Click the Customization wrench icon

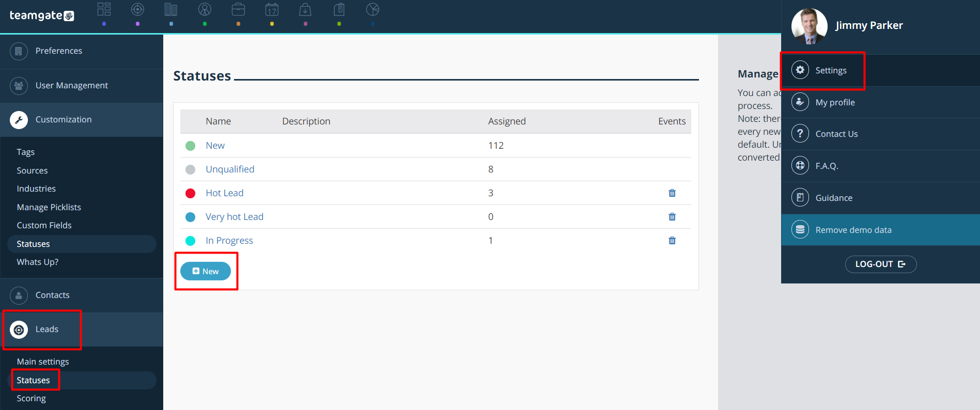coord(19,120)
